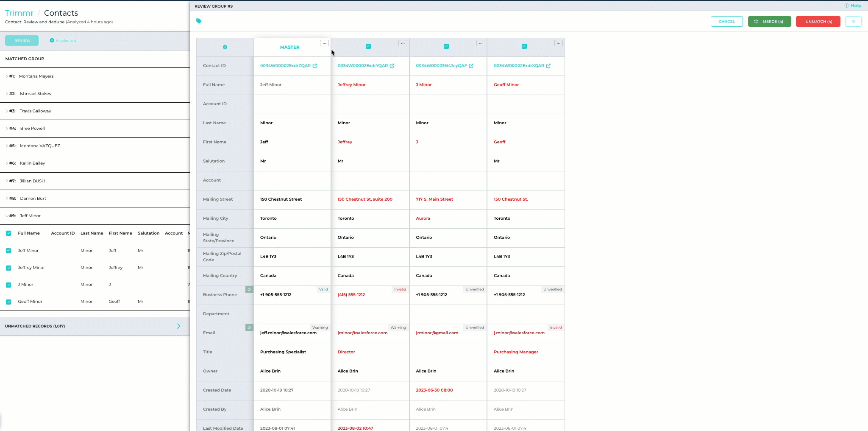
Task: Expand matched group #1 Montana Meyers
Action: point(7,76)
